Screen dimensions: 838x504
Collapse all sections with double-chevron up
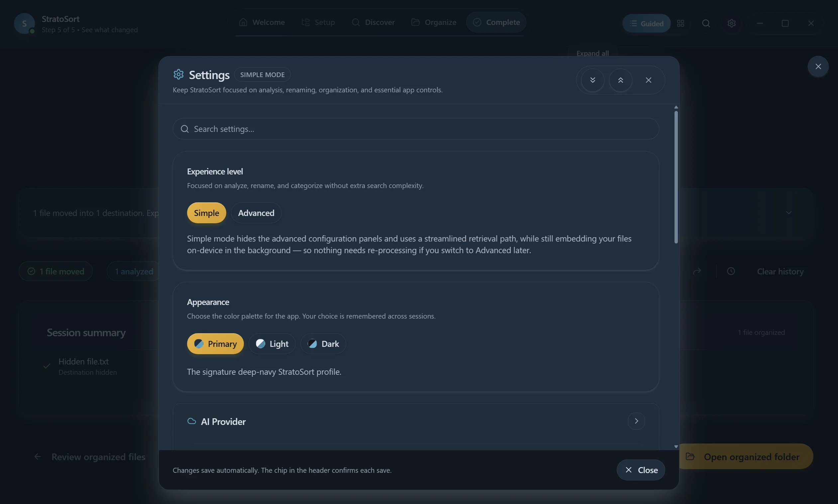[620, 80]
